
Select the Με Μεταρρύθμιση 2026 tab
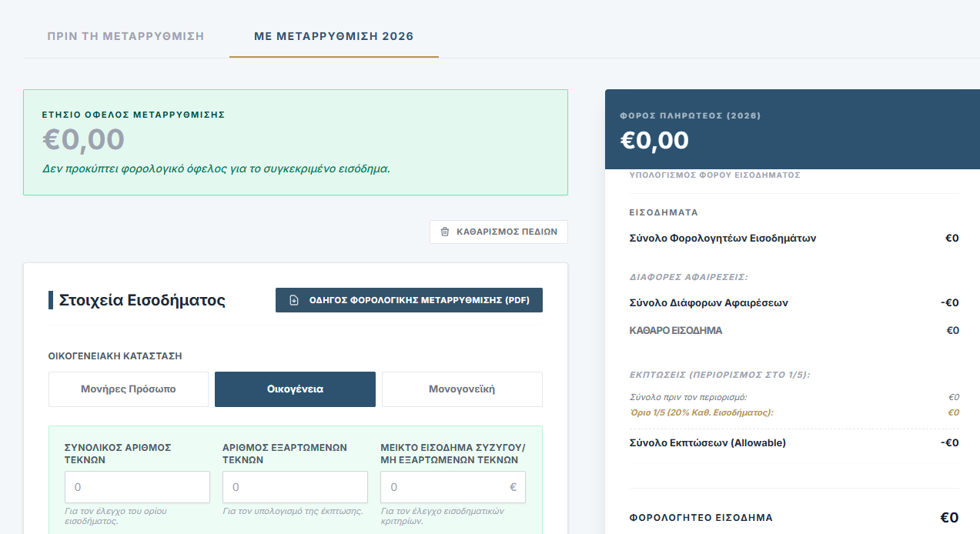point(333,36)
